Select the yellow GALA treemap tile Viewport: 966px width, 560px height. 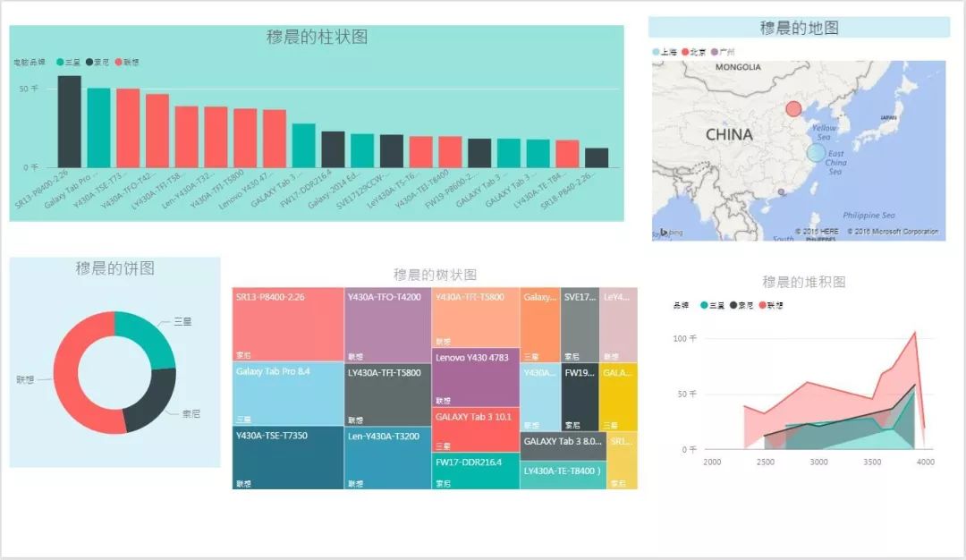point(619,397)
